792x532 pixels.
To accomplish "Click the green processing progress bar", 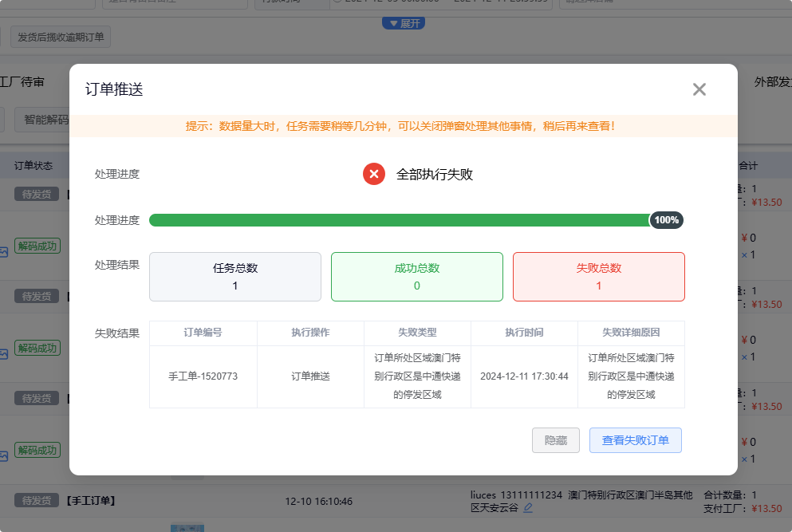I will point(399,220).
